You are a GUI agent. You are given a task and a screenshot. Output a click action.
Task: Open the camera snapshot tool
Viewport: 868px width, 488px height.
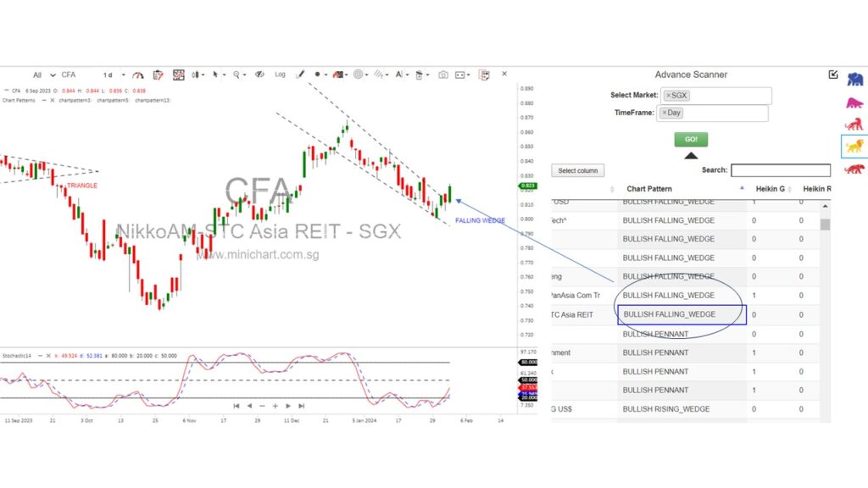(442, 75)
